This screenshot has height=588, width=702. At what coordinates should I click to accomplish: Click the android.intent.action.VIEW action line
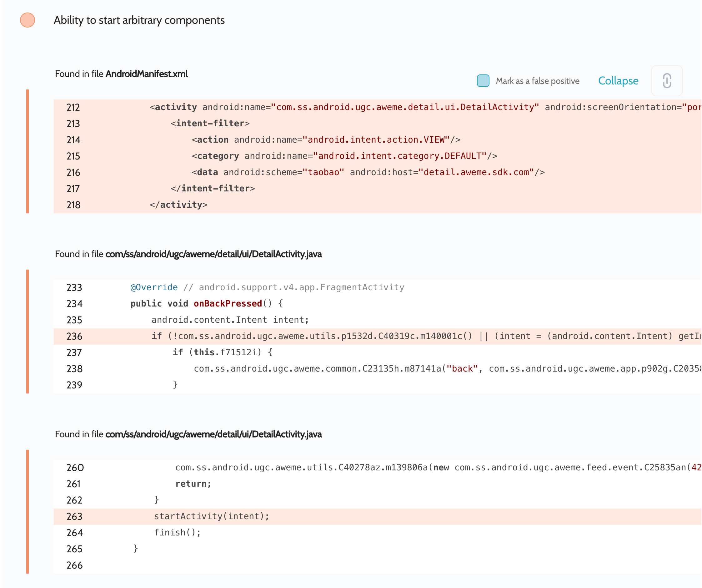coord(326,139)
